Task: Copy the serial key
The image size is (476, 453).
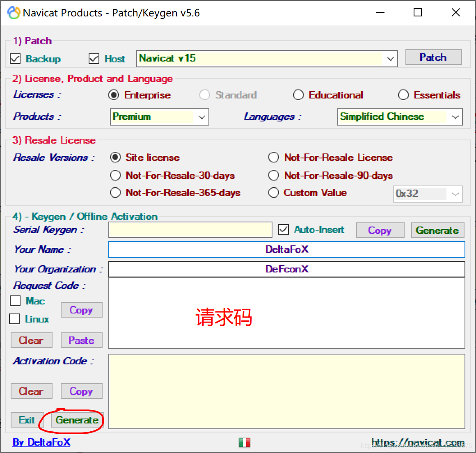Action: coord(380,230)
